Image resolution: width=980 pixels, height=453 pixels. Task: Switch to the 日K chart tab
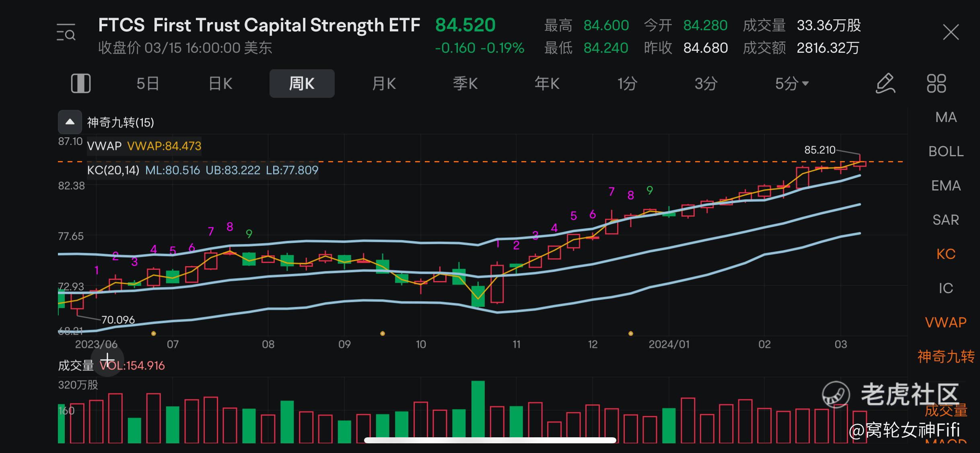(x=220, y=84)
